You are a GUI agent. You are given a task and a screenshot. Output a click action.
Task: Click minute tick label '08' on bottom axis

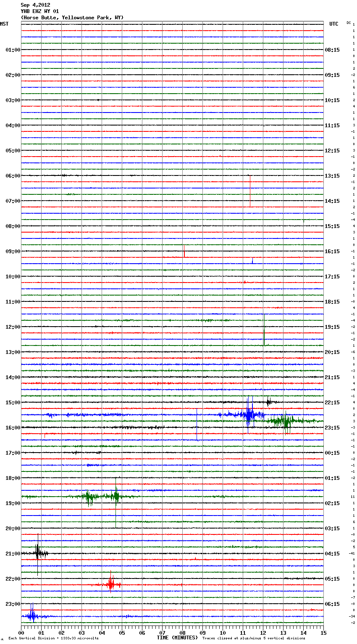[183, 633]
